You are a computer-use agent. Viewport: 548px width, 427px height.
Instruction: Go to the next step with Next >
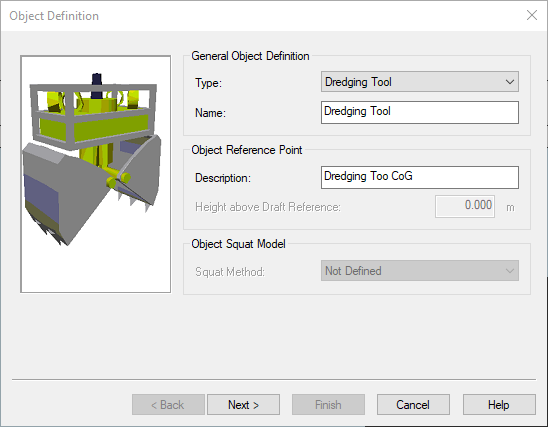243,405
